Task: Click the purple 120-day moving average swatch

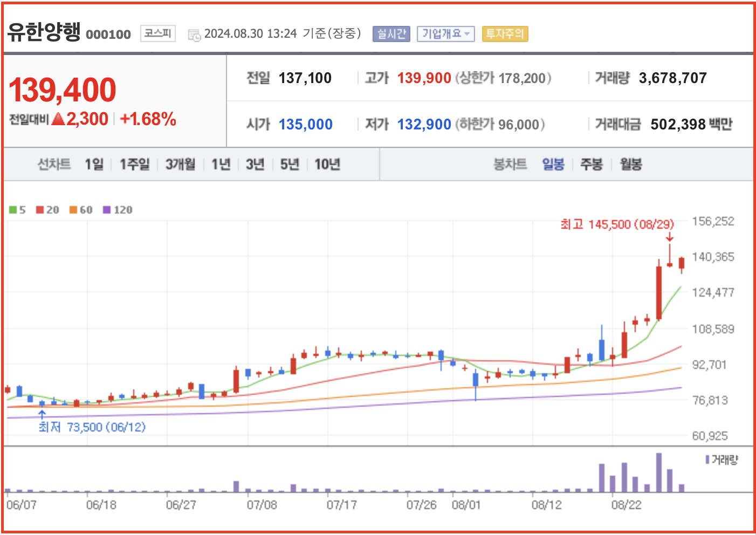Action: pyautogui.click(x=107, y=210)
